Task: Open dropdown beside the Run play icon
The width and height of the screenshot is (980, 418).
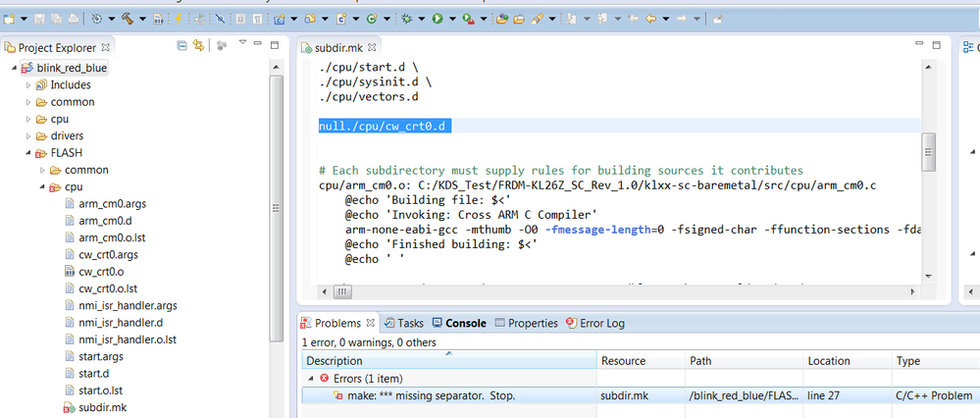Action: [452, 19]
